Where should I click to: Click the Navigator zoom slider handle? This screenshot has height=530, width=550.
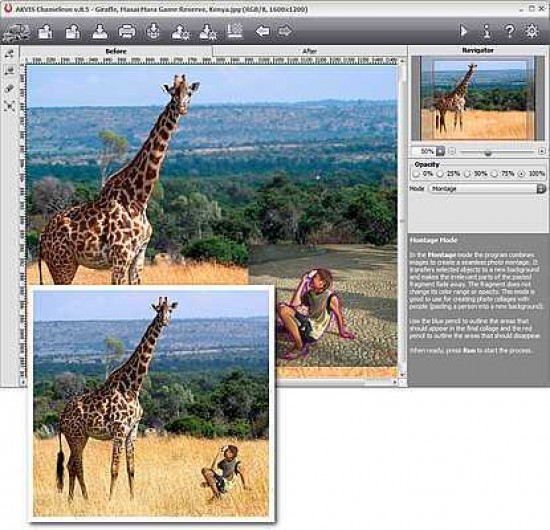click(x=488, y=153)
